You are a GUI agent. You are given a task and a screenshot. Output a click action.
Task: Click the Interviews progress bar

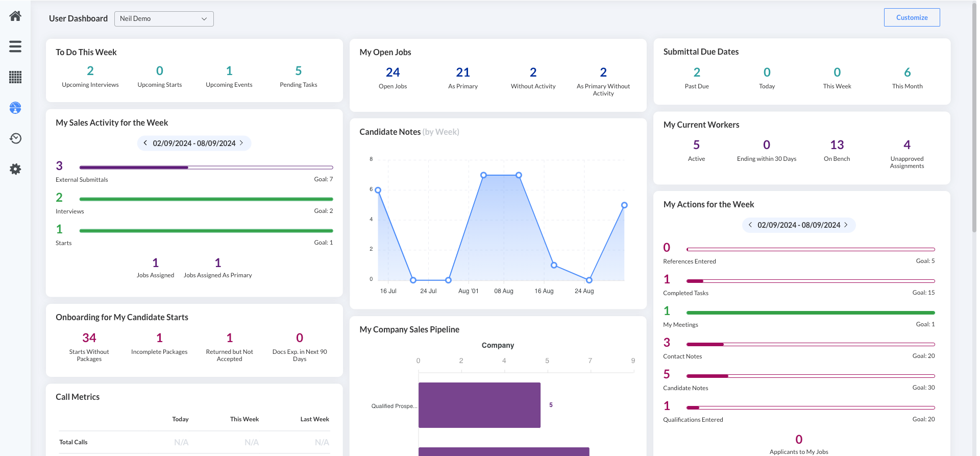click(206, 199)
